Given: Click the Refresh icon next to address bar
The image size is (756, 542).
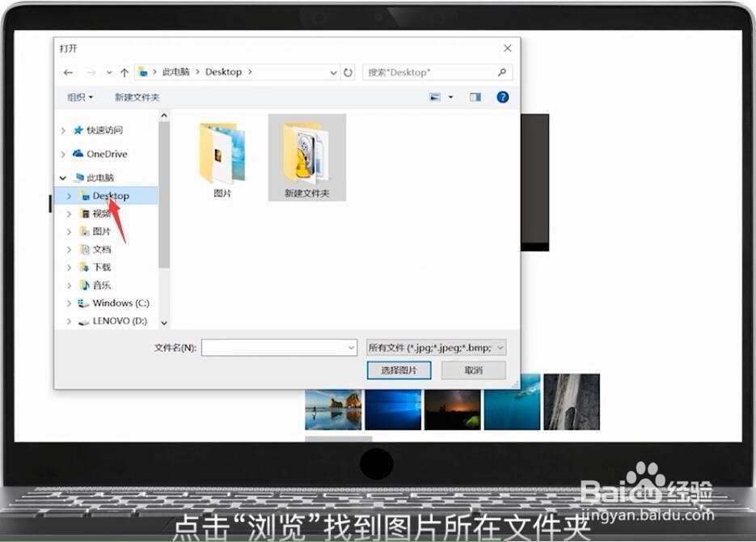Looking at the screenshot, I should coord(348,72).
